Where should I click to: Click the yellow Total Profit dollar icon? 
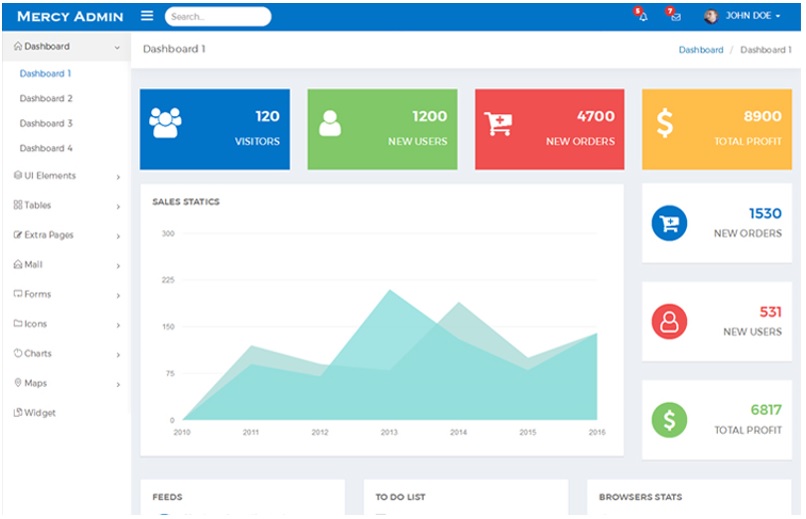pyautogui.click(x=665, y=123)
